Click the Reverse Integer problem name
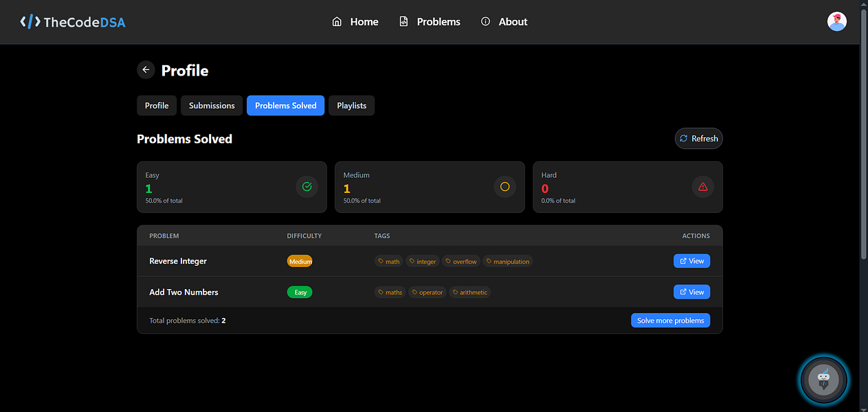The width and height of the screenshot is (868, 412). [x=178, y=261]
